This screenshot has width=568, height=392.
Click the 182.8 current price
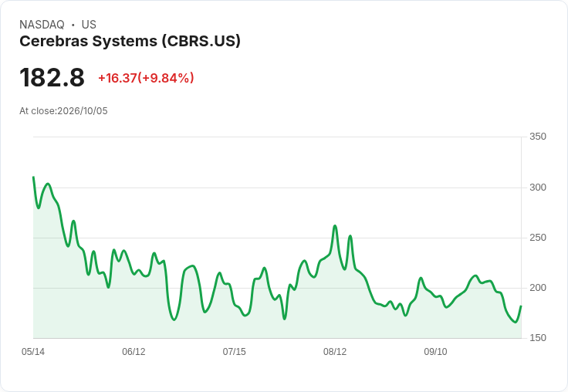[52, 77]
